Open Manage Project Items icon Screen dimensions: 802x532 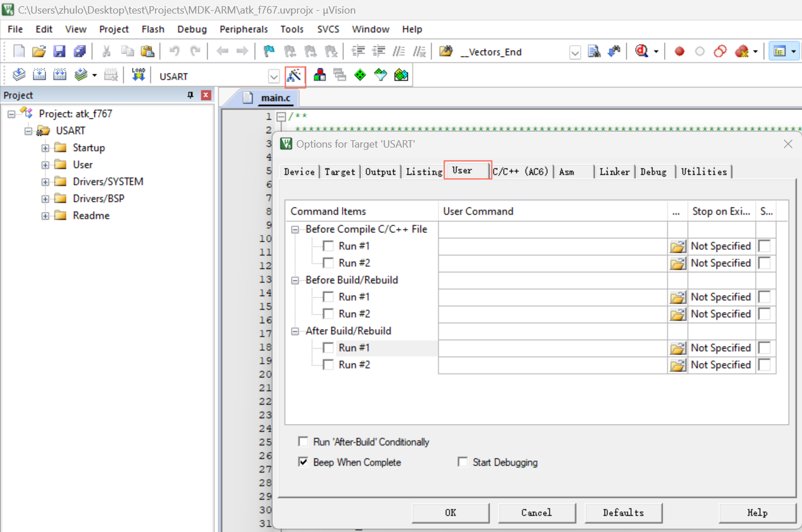[320, 75]
